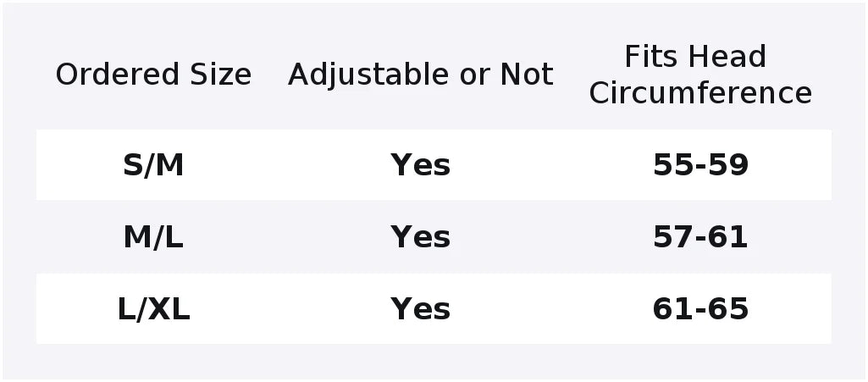Select the 55-59 circumference value
Viewport: 868px width, 382px height.
[700, 165]
